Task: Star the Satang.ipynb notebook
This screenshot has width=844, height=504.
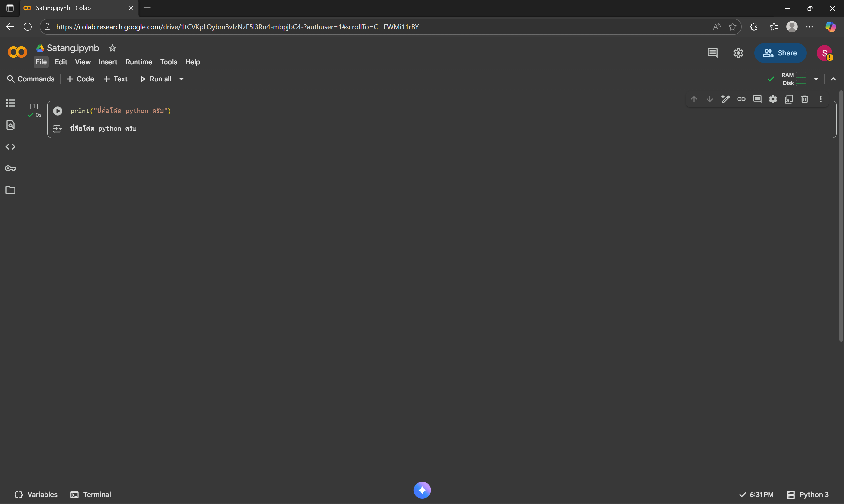Action: 112,48
